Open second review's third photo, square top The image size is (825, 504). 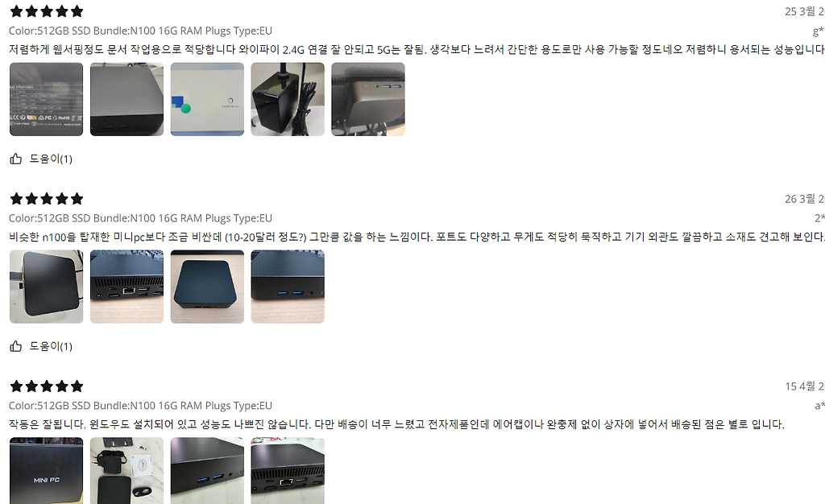pos(207,287)
